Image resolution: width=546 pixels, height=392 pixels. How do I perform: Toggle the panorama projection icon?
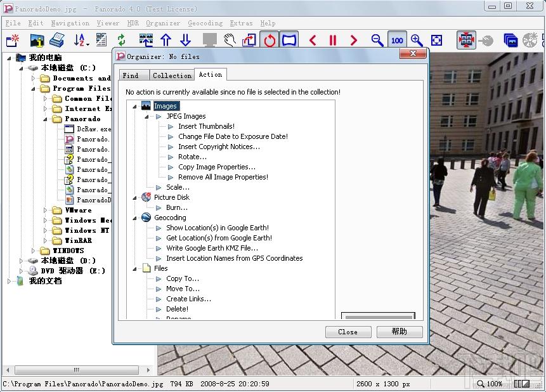[289, 40]
